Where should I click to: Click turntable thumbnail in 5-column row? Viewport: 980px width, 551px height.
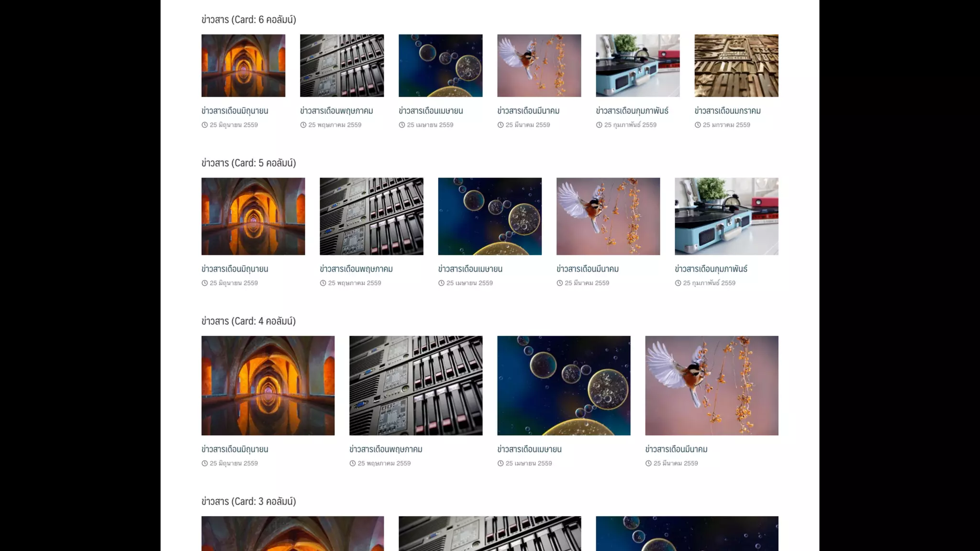(x=726, y=216)
